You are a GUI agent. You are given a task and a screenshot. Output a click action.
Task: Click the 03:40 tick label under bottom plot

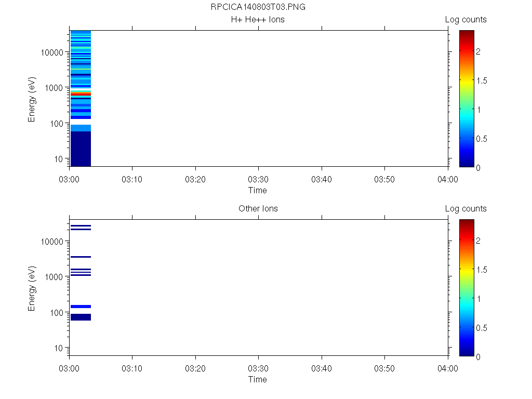click(x=322, y=368)
